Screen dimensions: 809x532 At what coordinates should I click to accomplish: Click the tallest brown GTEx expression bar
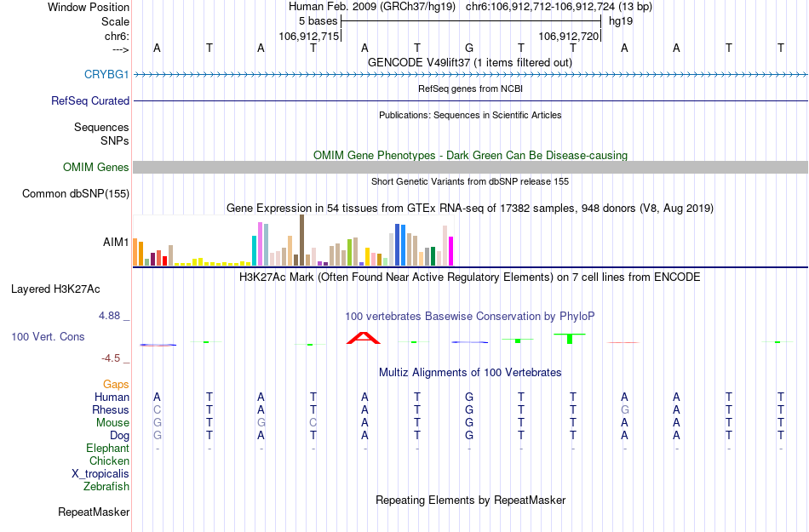tap(301, 240)
